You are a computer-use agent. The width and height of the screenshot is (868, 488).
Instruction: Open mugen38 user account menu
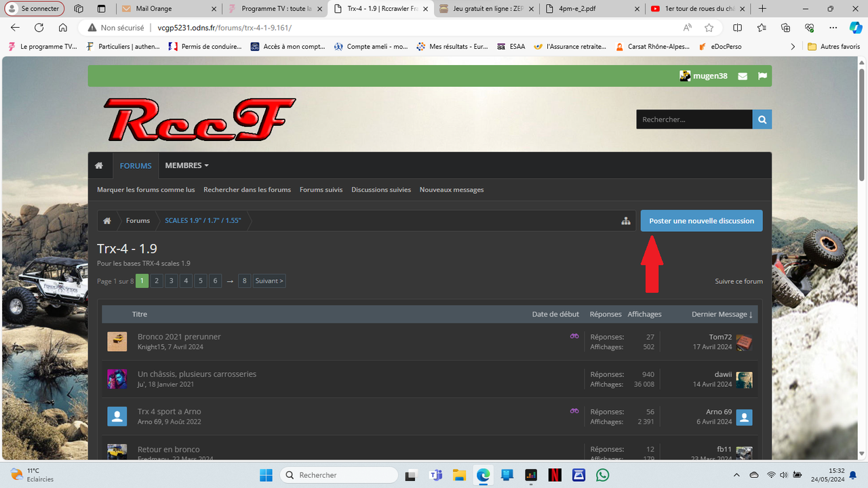pos(703,76)
